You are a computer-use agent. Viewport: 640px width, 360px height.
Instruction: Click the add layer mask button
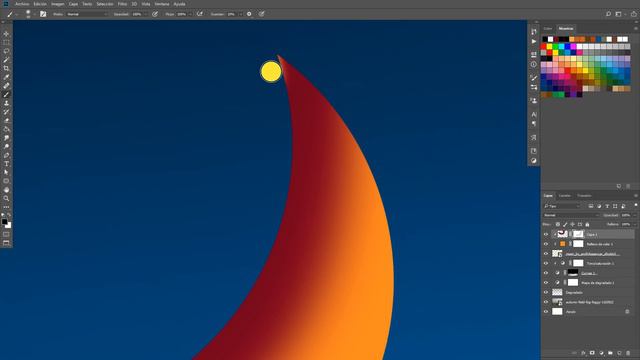pos(592,353)
